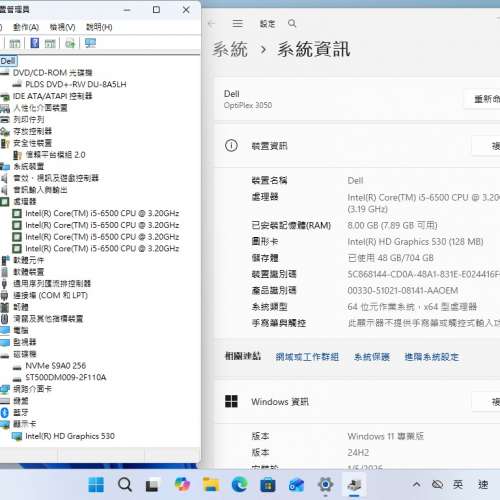The image size is (500, 500).
Task: Open File Explorer from the taskbar
Action: (x=211, y=484)
